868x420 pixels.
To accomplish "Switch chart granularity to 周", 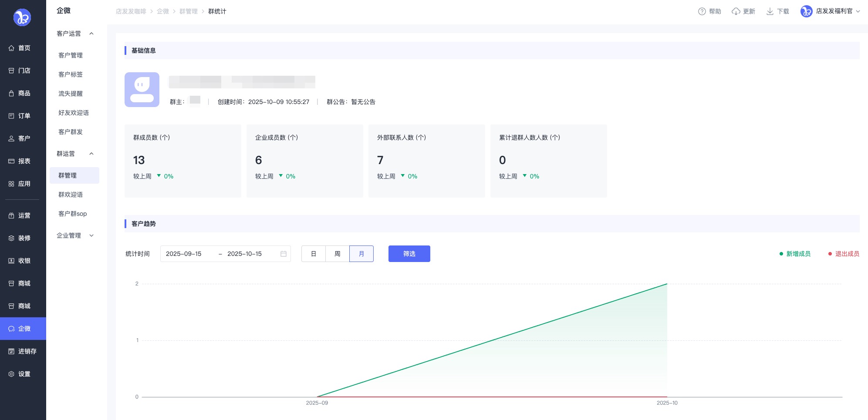I will click(337, 254).
